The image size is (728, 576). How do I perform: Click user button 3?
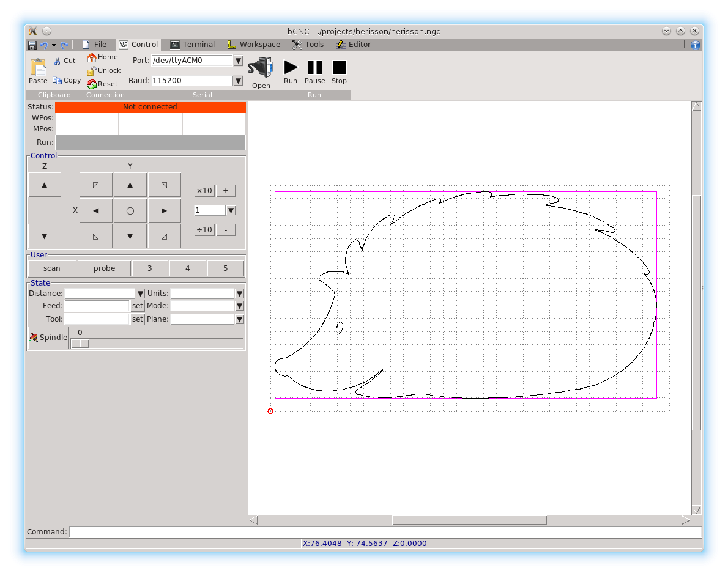pyautogui.click(x=149, y=268)
